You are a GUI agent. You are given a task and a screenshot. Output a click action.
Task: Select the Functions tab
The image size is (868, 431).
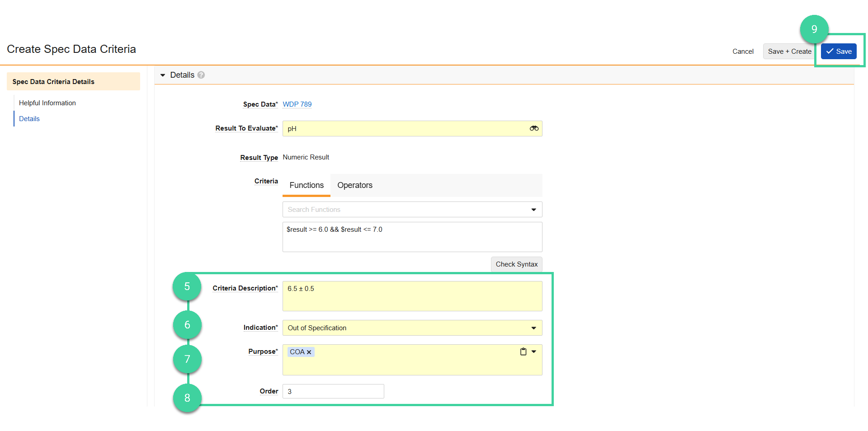[x=307, y=185]
